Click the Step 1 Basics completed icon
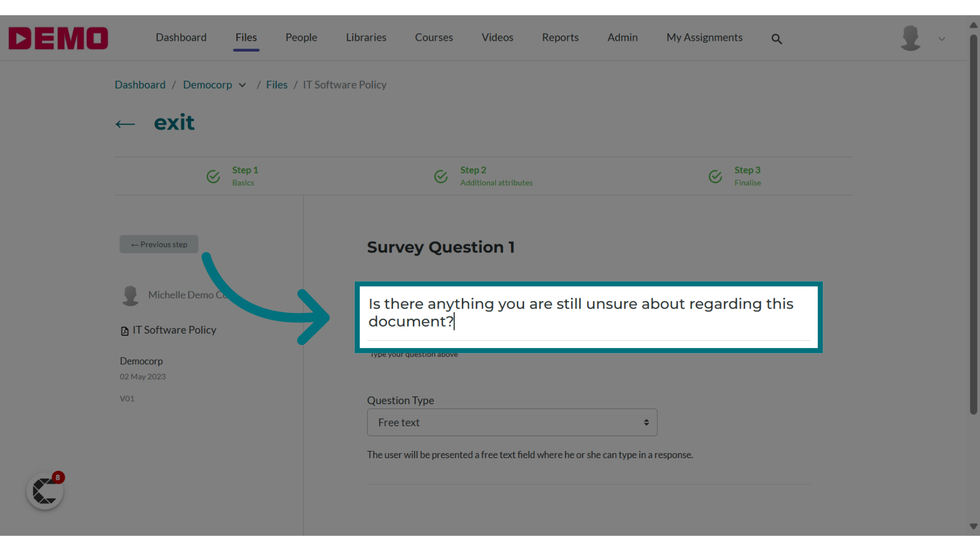 (x=213, y=176)
